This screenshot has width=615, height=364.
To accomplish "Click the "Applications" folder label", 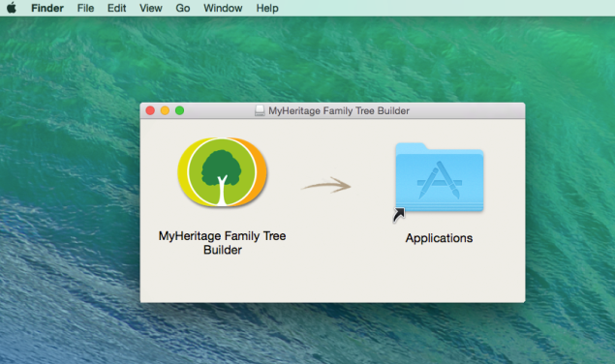I will point(440,238).
